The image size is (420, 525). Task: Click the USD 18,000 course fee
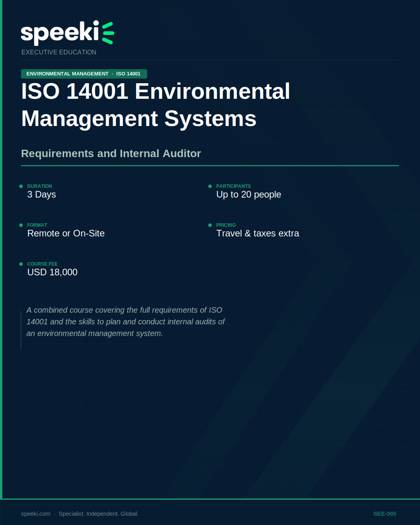click(52, 272)
